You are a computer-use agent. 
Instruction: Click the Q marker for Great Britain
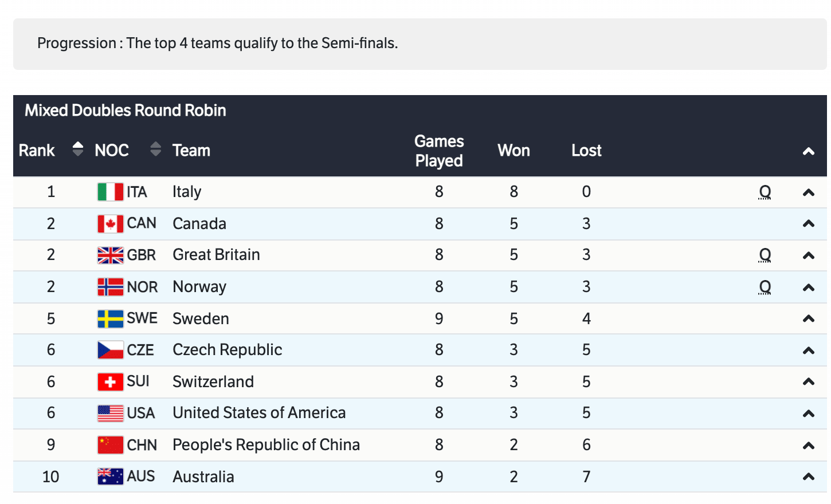click(x=765, y=255)
